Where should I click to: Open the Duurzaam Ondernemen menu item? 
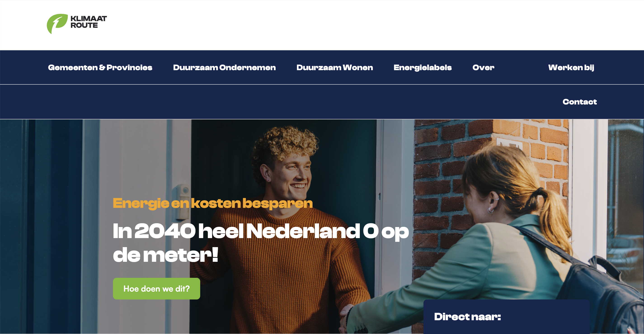click(224, 67)
